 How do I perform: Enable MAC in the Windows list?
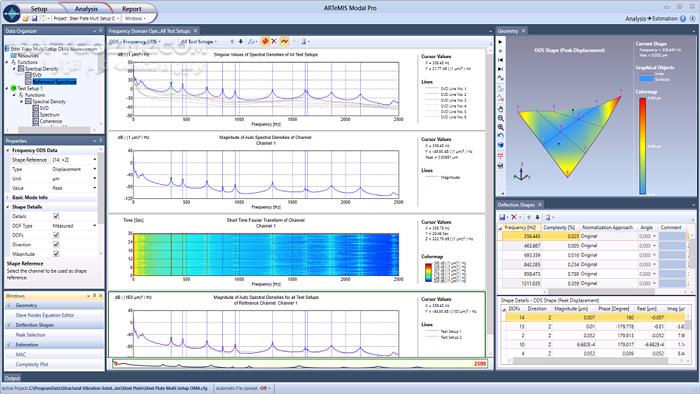point(54,355)
